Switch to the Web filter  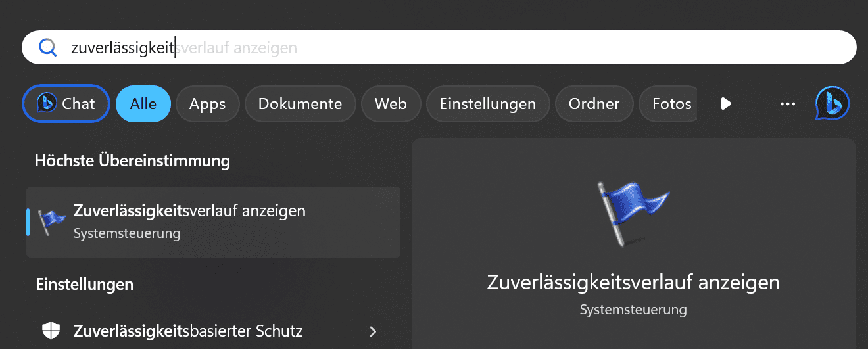391,104
